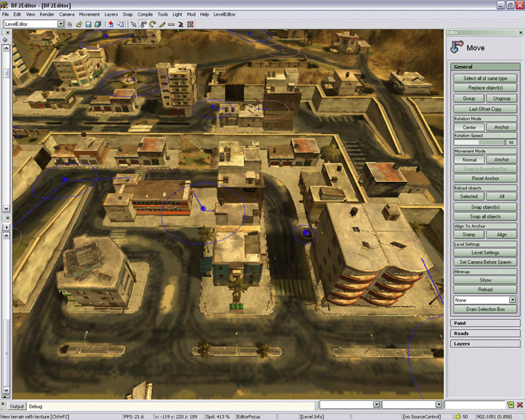Viewport: 525px width, 420px height.
Task: Click the new file icon in toolbar
Action: pyautogui.click(x=70, y=24)
